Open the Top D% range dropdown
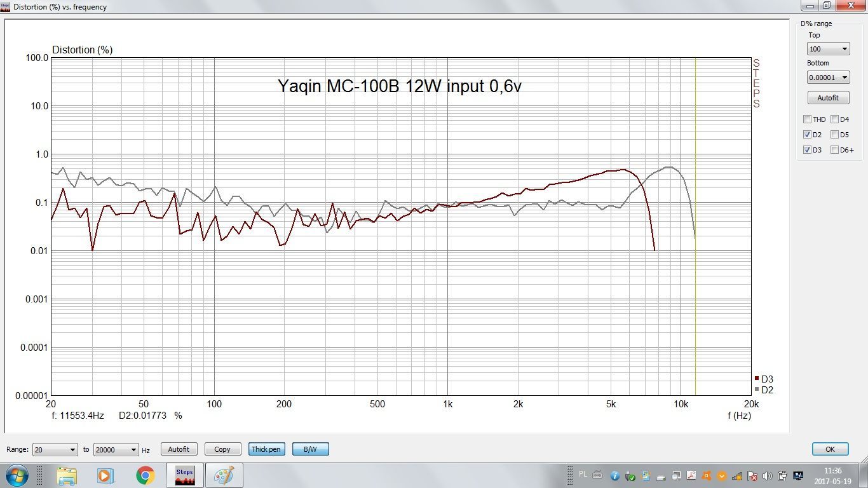868x488 pixels. (828, 49)
